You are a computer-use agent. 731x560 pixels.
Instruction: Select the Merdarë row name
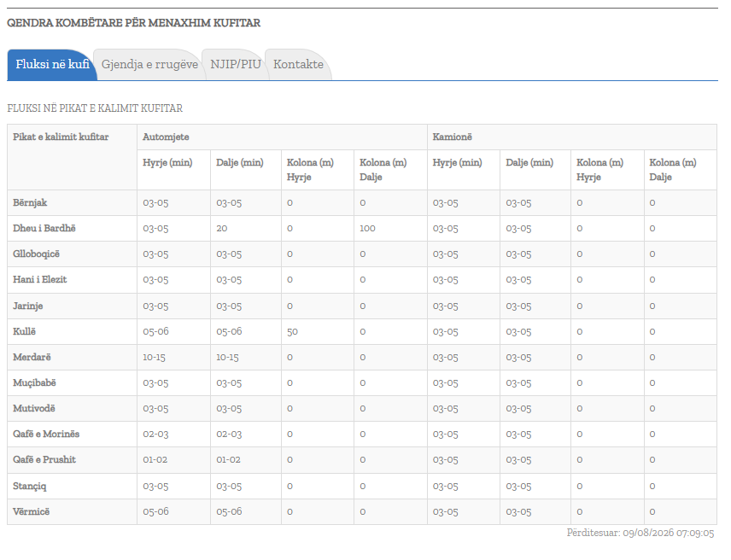pyautogui.click(x=32, y=358)
